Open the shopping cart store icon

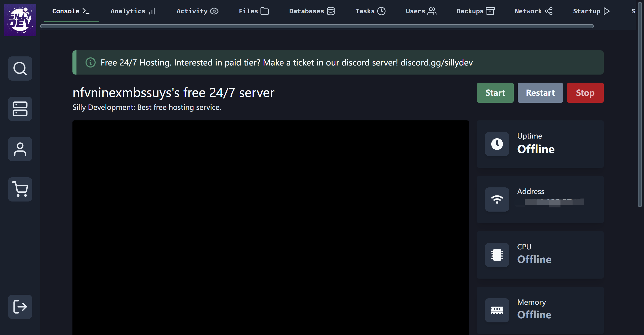(x=20, y=189)
